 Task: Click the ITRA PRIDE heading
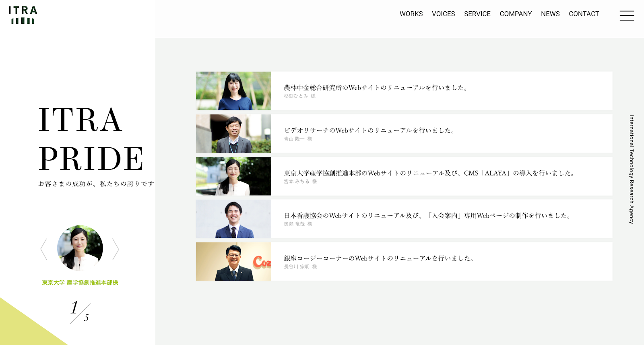(91, 139)
